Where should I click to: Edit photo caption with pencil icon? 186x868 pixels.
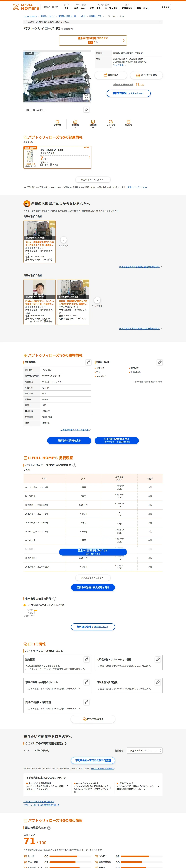click(x=86, y=110)
